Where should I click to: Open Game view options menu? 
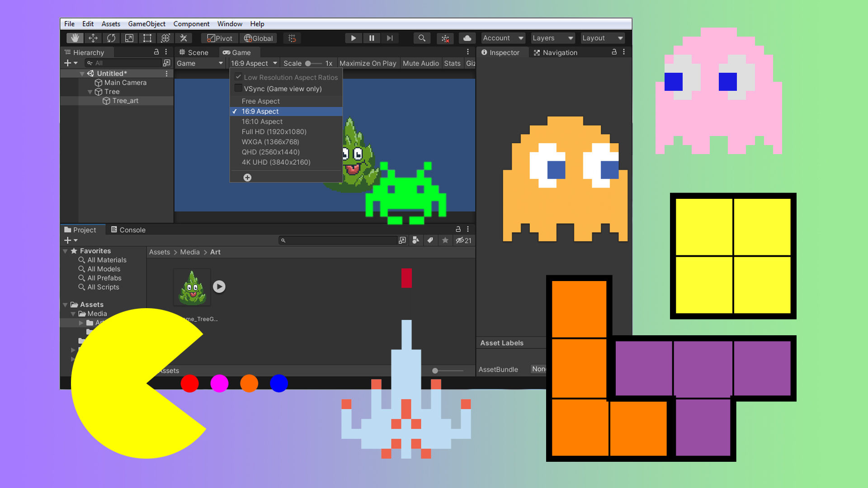pos(468,52)
